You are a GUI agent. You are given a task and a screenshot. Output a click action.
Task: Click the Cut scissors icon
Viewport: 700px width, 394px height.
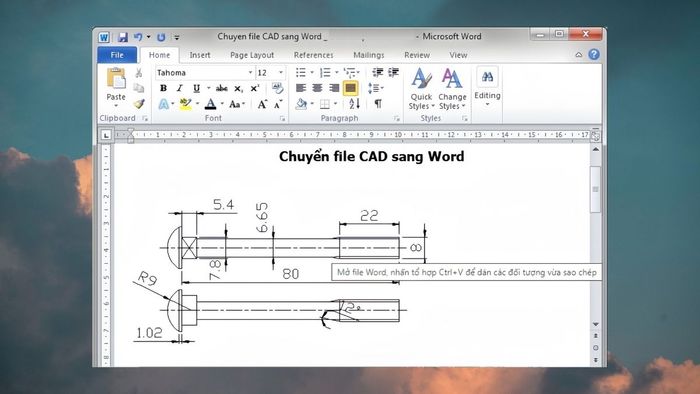(139, 73)
